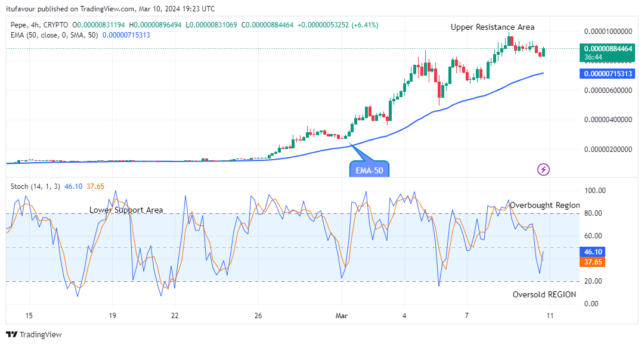The image size is (644, 345).
Task: Click the date label 26 on time axis
Action: click(x=258, y=316)
